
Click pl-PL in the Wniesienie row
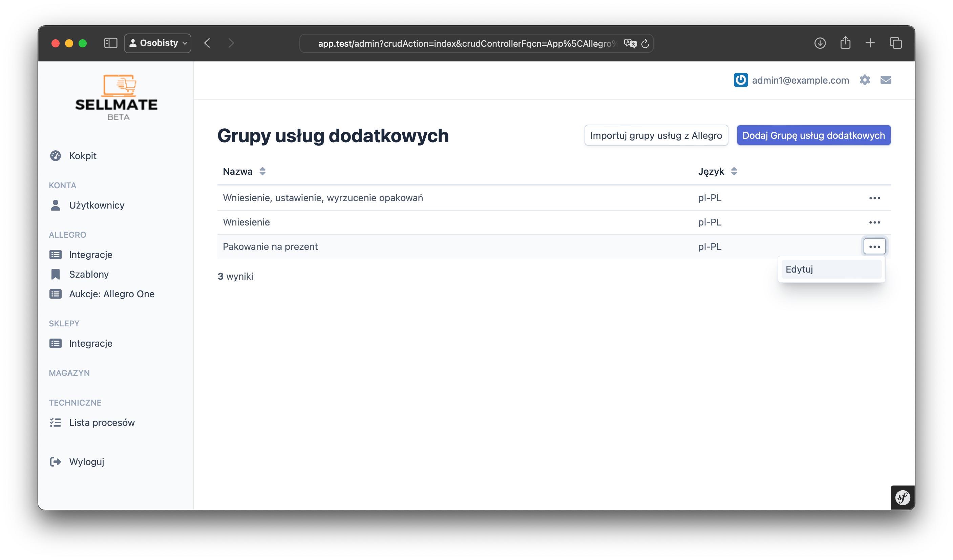[710, 222]
